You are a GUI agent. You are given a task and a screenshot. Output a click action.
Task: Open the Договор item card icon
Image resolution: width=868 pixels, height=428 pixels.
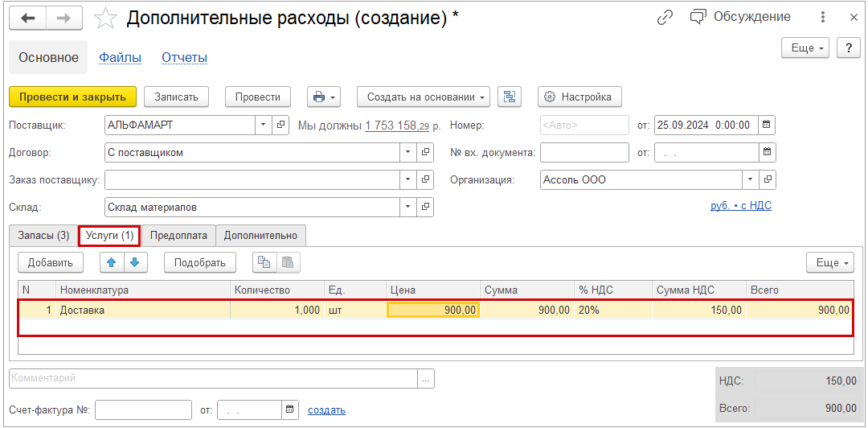425,153
